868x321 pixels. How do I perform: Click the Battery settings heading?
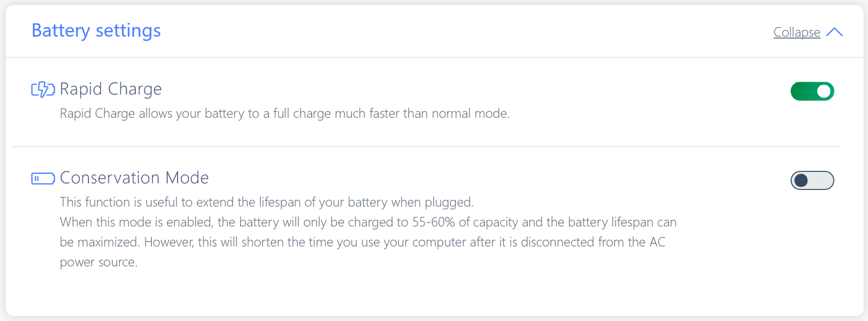pos(96,30)
